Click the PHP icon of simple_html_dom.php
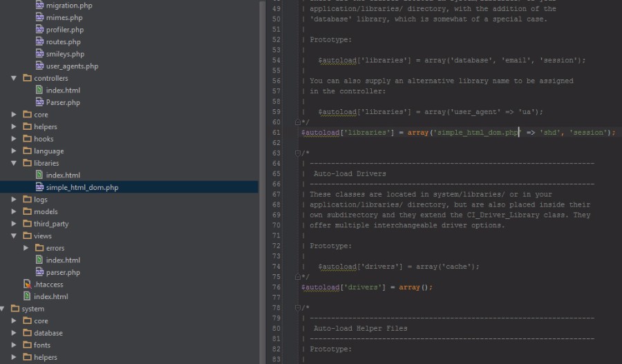This screenshot has width=622, height=364. (x=39, y=186)
